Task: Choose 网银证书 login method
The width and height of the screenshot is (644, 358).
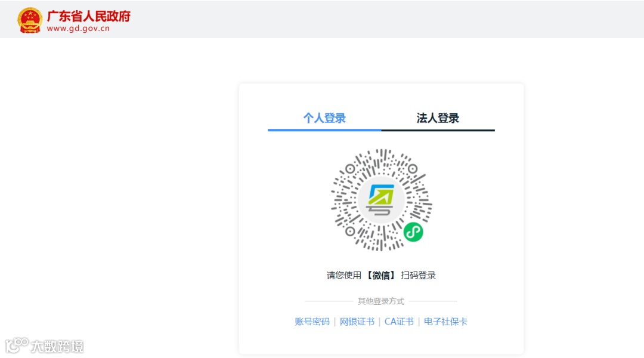Action: 357,322
